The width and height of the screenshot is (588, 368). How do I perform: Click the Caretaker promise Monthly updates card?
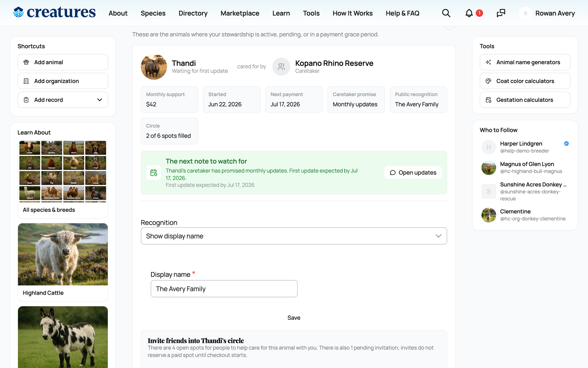pos(356,99)
